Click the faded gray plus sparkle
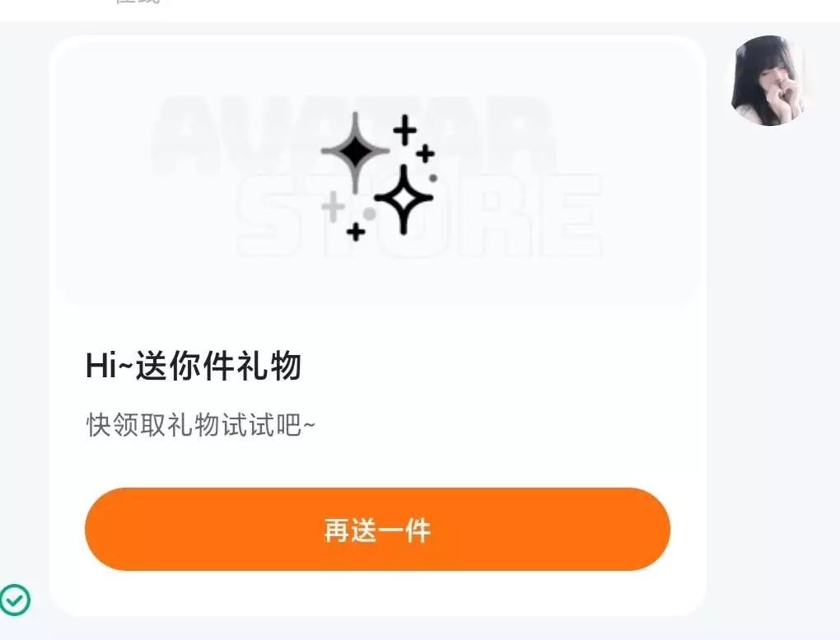Image resolution: width=840 pixels, height=640 pixels. (333, 207)
